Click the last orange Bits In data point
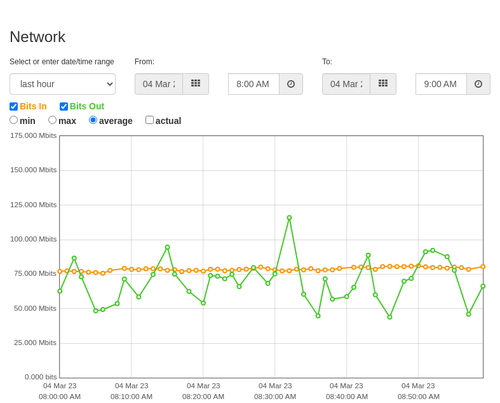Screen dimensions: 500x403 click(x=483, y=267)
